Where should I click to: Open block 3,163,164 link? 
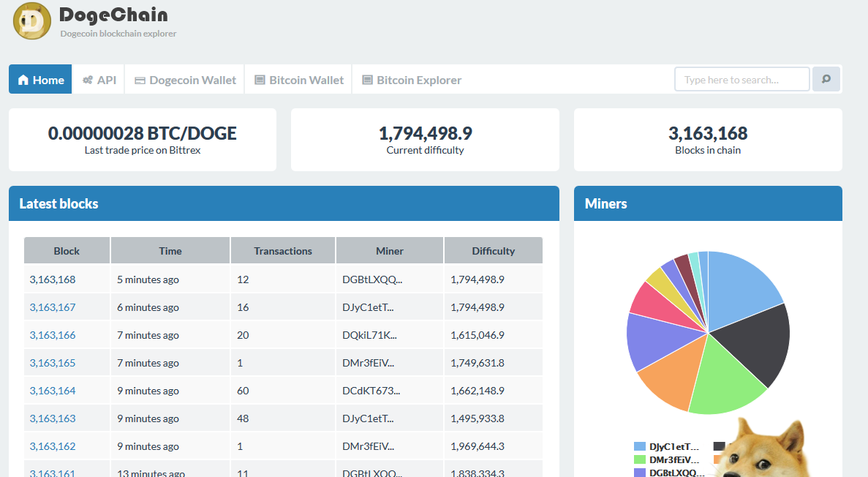click(x=53, y=391)
